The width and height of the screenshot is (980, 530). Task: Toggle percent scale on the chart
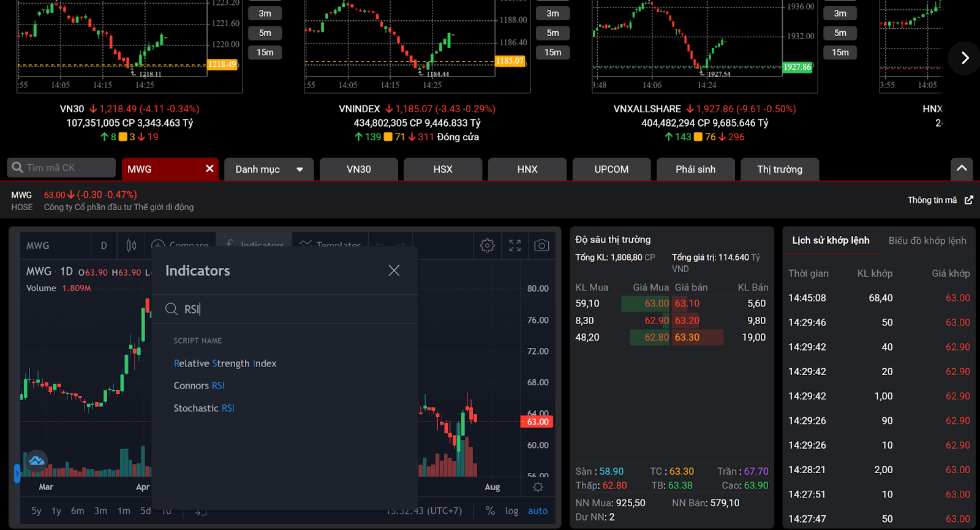tap(490, 511)
